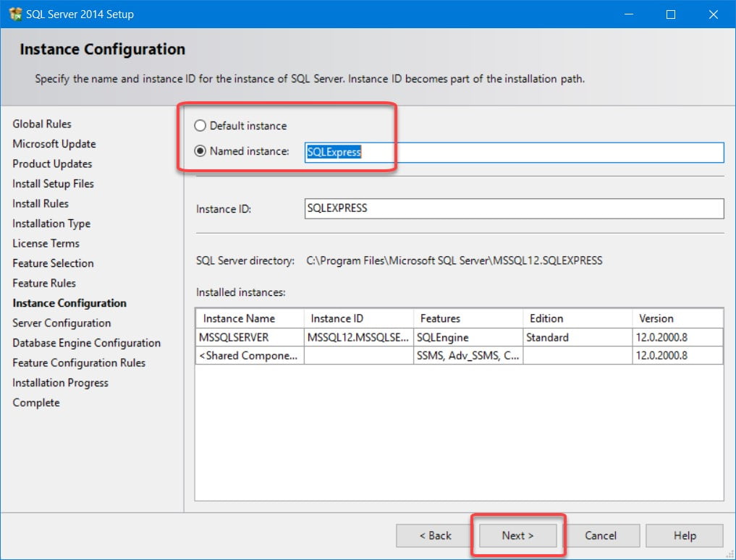
Task: Jump to the Feature Selection step
Action: pos(53,263)
